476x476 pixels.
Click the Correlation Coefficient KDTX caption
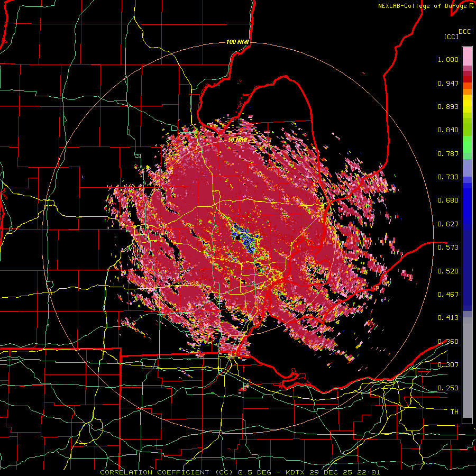[x=240, y=472]
